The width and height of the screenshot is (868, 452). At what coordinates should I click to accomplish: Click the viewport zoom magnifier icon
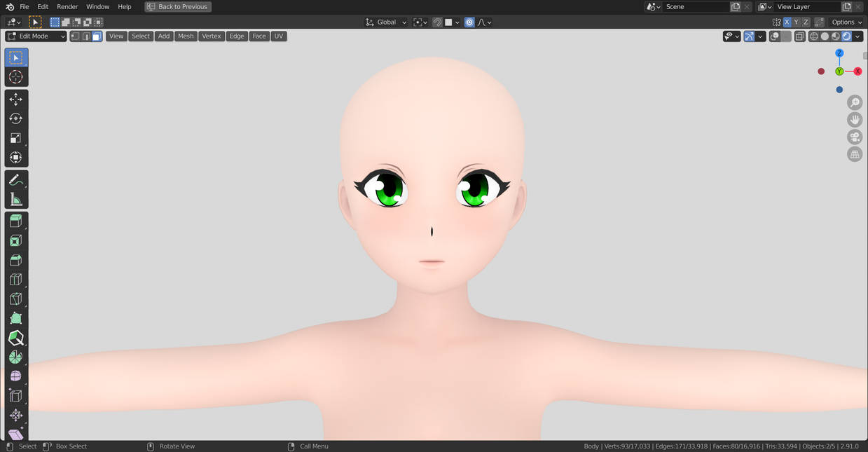855,103
